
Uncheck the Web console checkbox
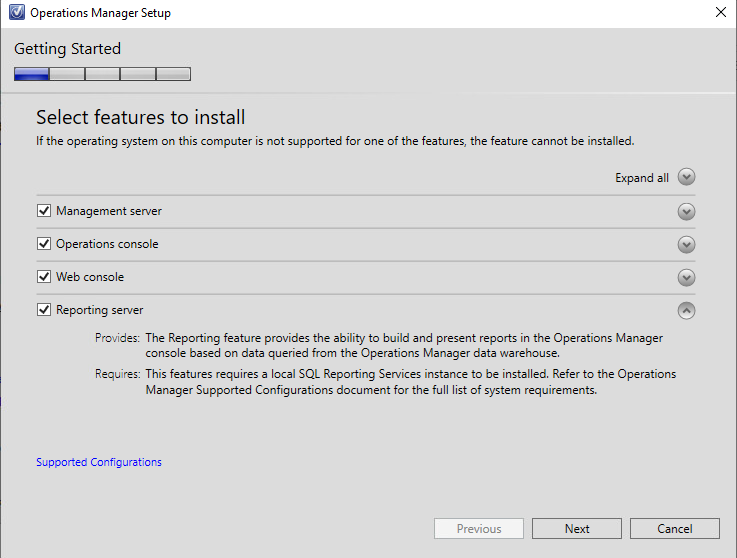point(44,276)
